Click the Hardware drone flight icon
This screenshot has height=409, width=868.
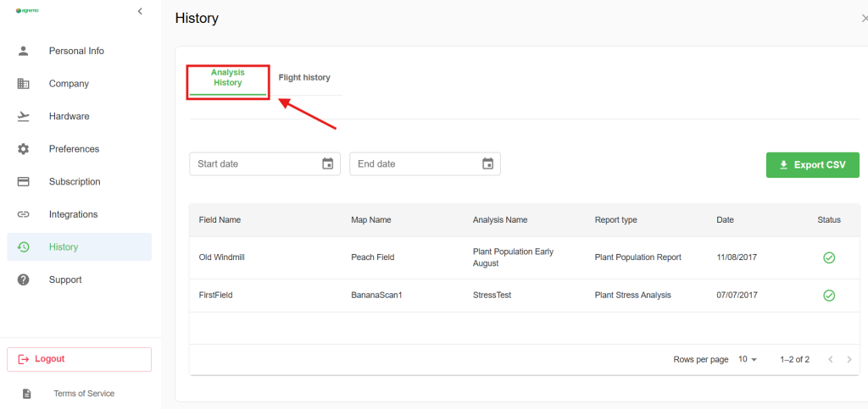[24, 116]
